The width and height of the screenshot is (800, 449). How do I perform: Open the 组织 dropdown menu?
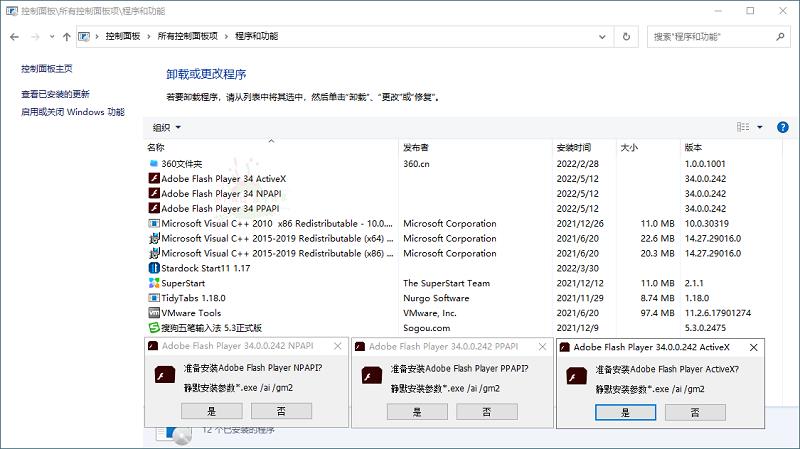pyautogui.click(x=167, y=127)
